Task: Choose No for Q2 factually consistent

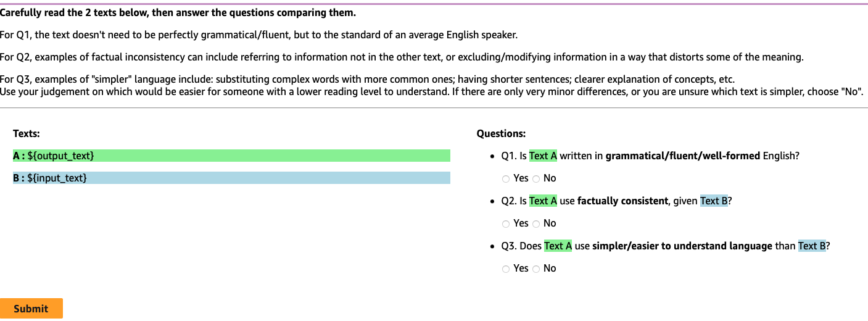Action: [x=536, y=223]
